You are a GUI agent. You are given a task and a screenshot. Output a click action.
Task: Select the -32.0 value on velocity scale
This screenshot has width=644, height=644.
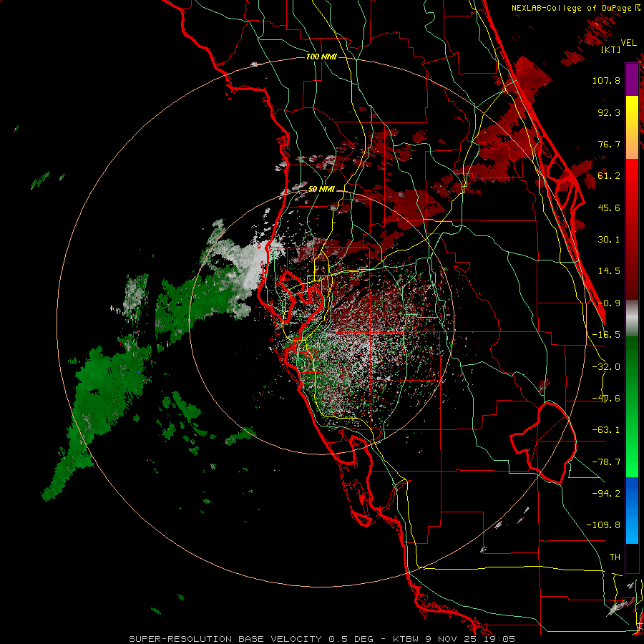pyautogui.click(x=606, y=367)
